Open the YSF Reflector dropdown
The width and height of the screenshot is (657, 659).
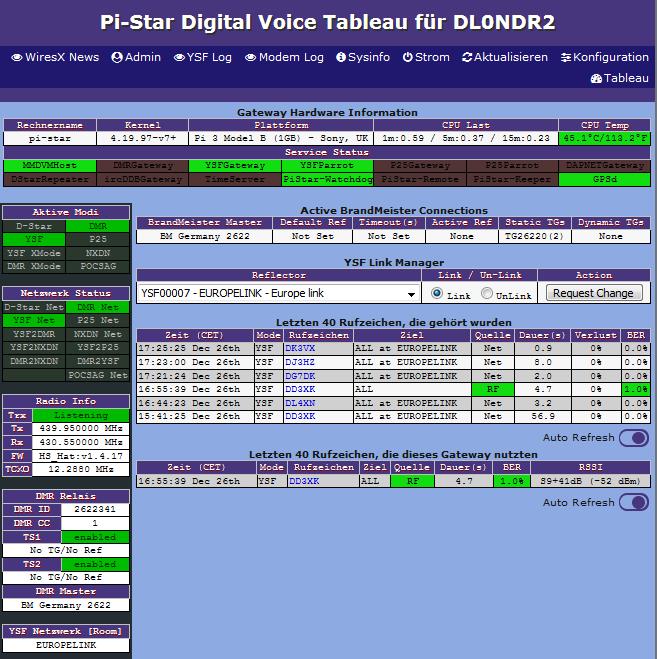(x=279, y=293)
